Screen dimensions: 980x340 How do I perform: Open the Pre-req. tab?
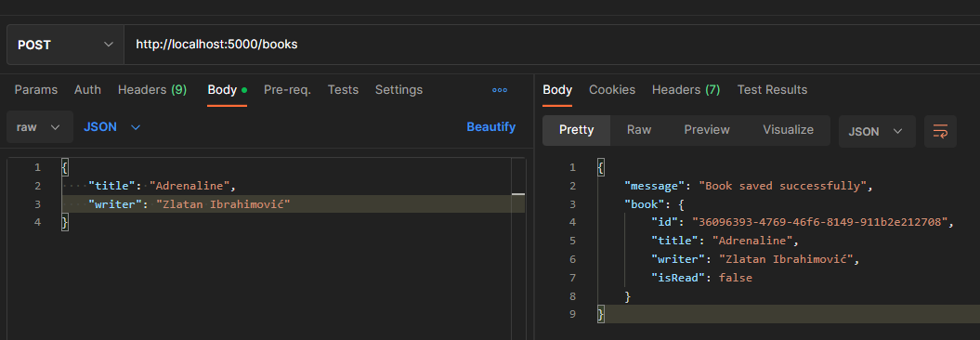pyautogui.click(x=287, y=89)
